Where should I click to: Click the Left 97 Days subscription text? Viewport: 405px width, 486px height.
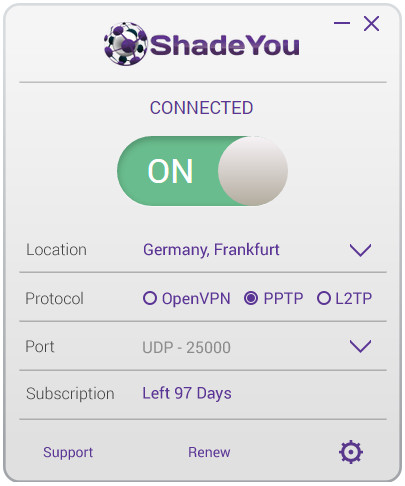point(187,393)
